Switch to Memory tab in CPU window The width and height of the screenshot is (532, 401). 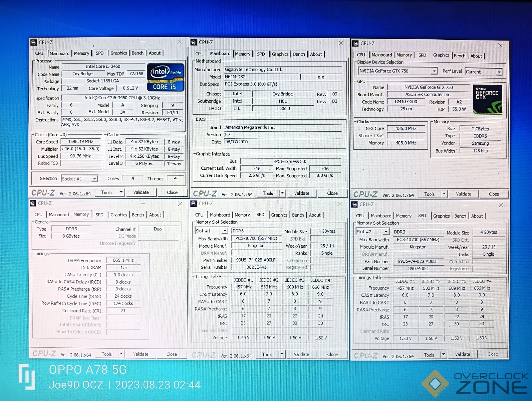coord(81,53)
